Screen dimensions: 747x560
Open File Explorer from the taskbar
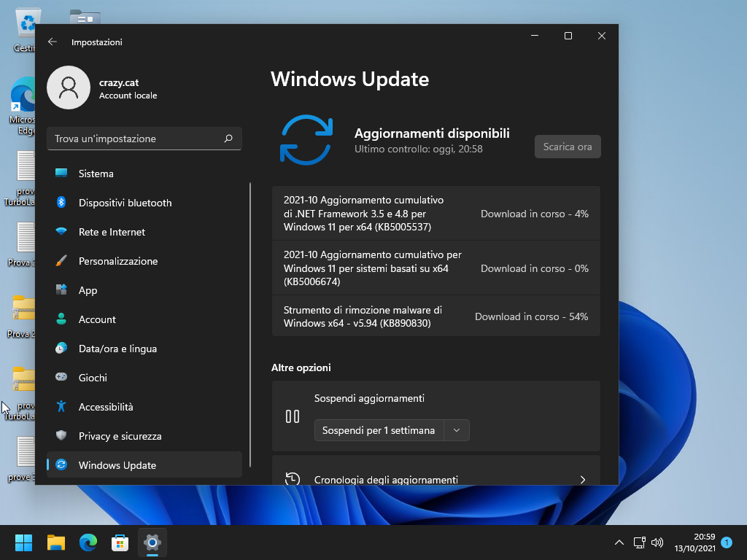point(55,542)
